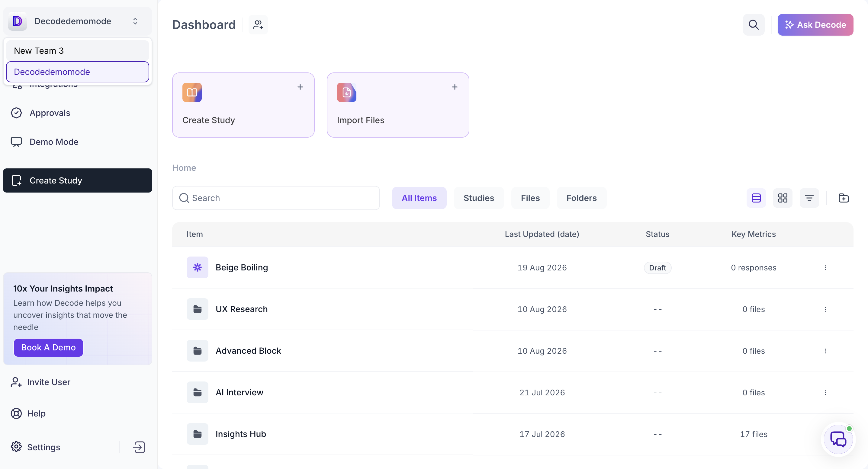Open more options for UX Research
The image size is (868, 469).
(x=825, y=309)
